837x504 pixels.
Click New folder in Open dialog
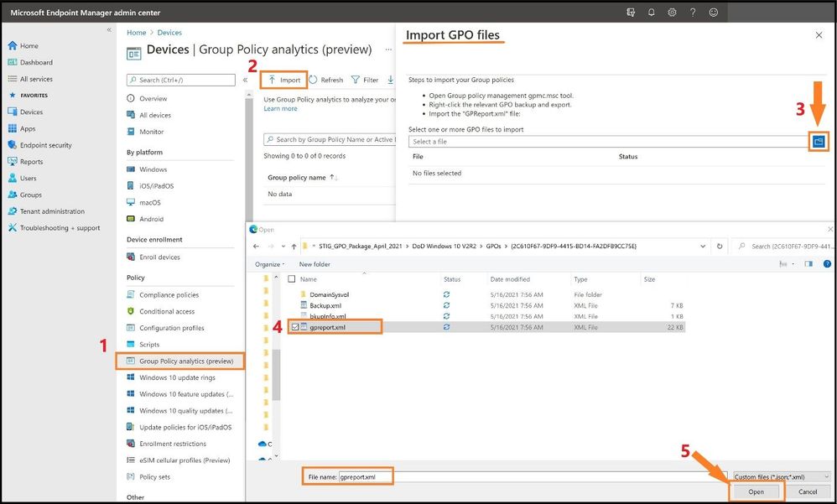click(315, 264)
